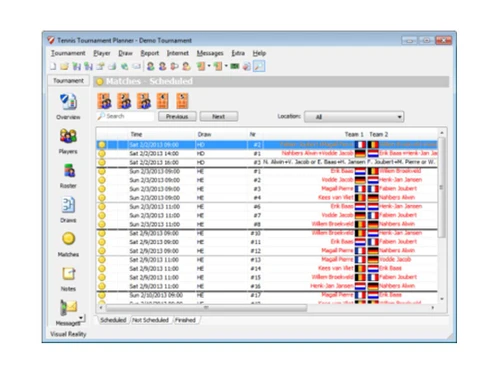Click the Previous button
500x375 pixels.
[177, 116]
